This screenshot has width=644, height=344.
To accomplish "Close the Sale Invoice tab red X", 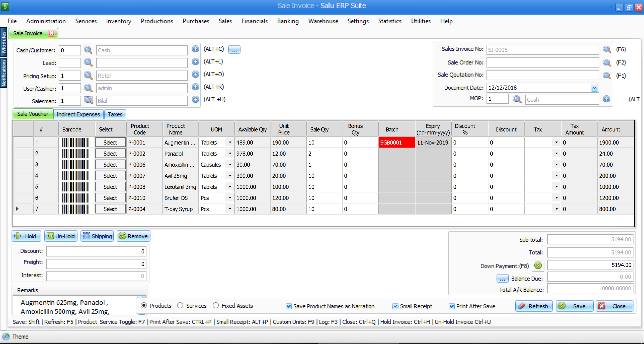I will (52, 33).
